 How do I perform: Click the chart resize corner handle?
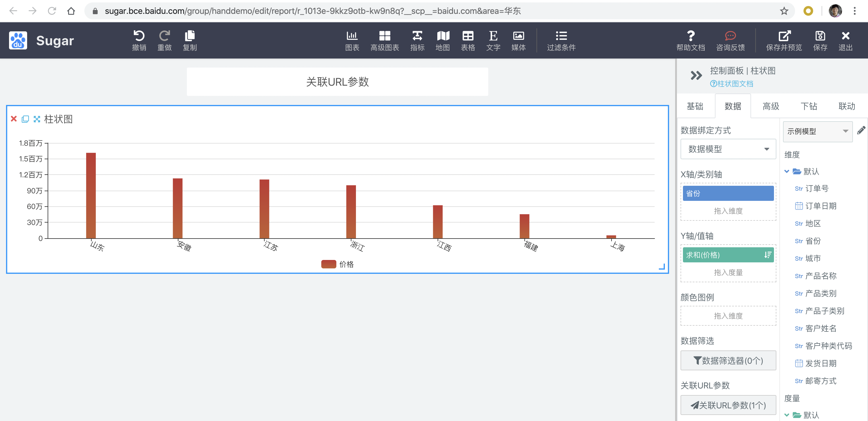click(662, 267)
